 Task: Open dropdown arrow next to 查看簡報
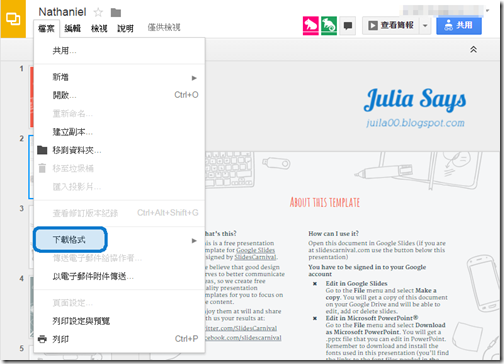425,26
